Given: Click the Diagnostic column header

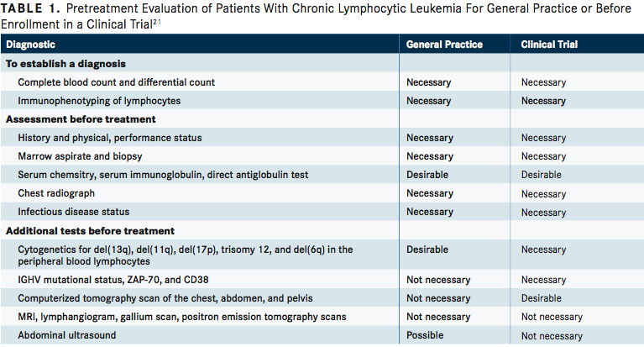Looking at the screenshot, I should click(x=30, y=45).
